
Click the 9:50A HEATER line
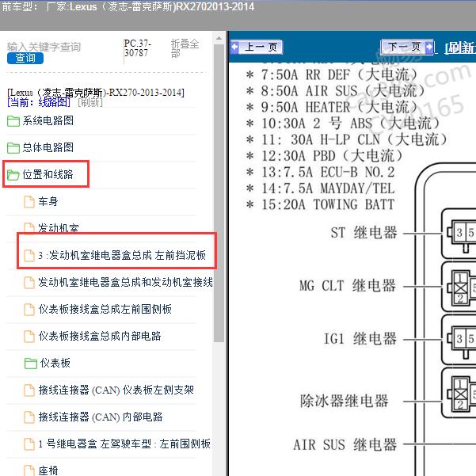click(x=332, y=107)
